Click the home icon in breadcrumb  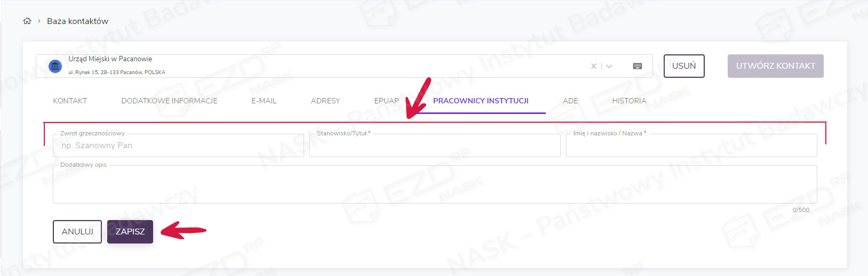(x=27, y=21)
